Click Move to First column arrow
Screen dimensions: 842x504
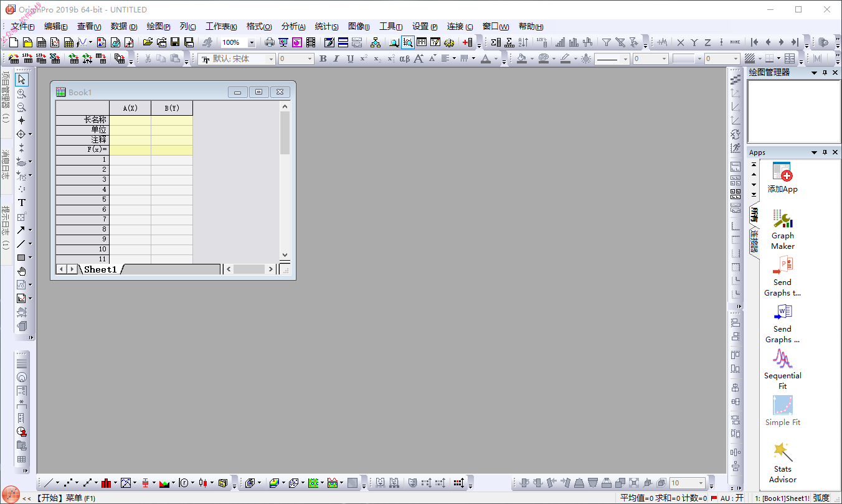pyautogui.click(x=754, y=42)
